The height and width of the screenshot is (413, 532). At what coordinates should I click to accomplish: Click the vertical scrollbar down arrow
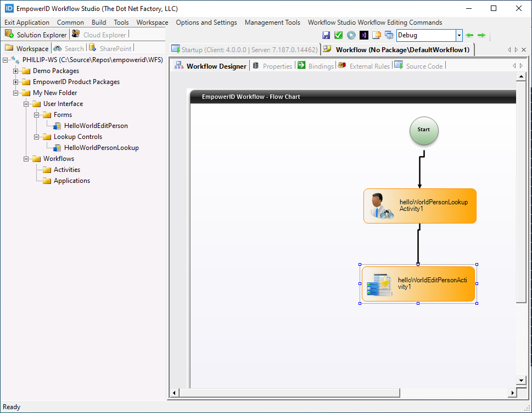[522, 380]
